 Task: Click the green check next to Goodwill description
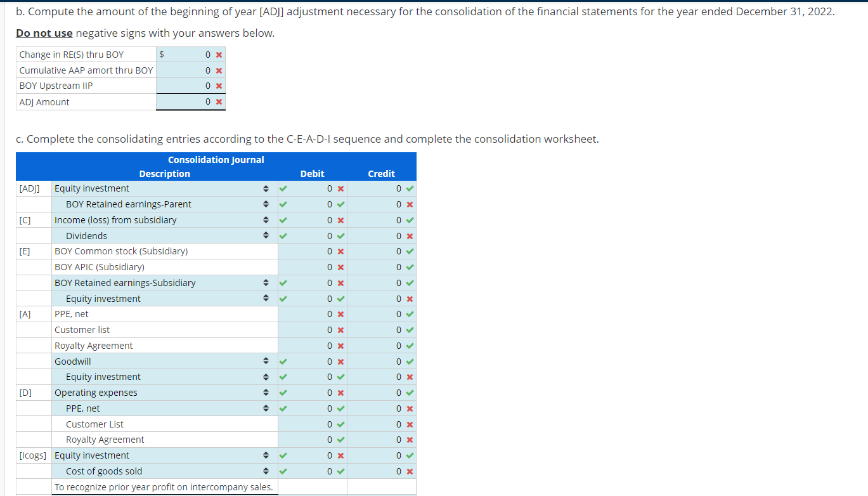click(x=283, y=361)
